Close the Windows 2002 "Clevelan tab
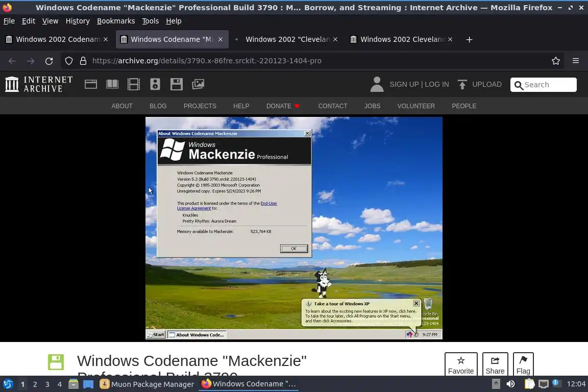 (335, 39)
